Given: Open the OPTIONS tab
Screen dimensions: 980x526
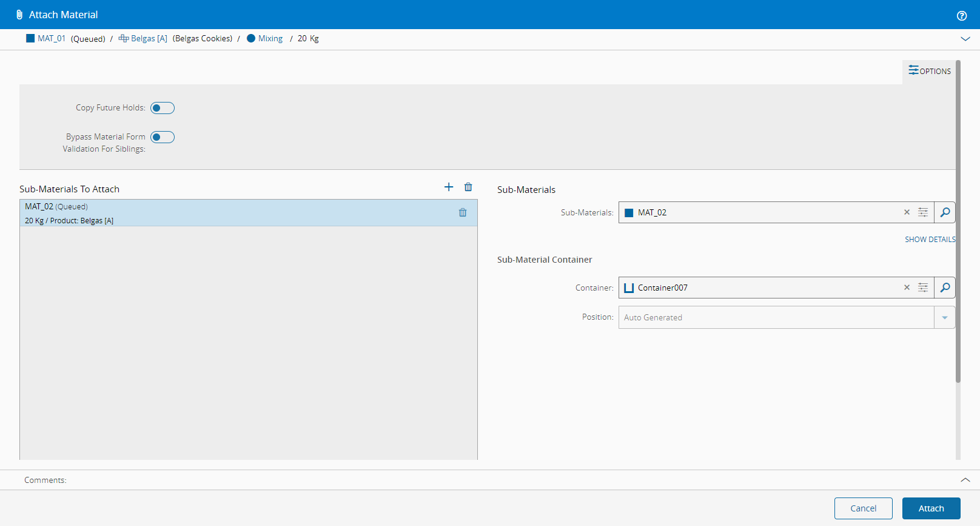Looking at the screenshot, I should point(929,71).
